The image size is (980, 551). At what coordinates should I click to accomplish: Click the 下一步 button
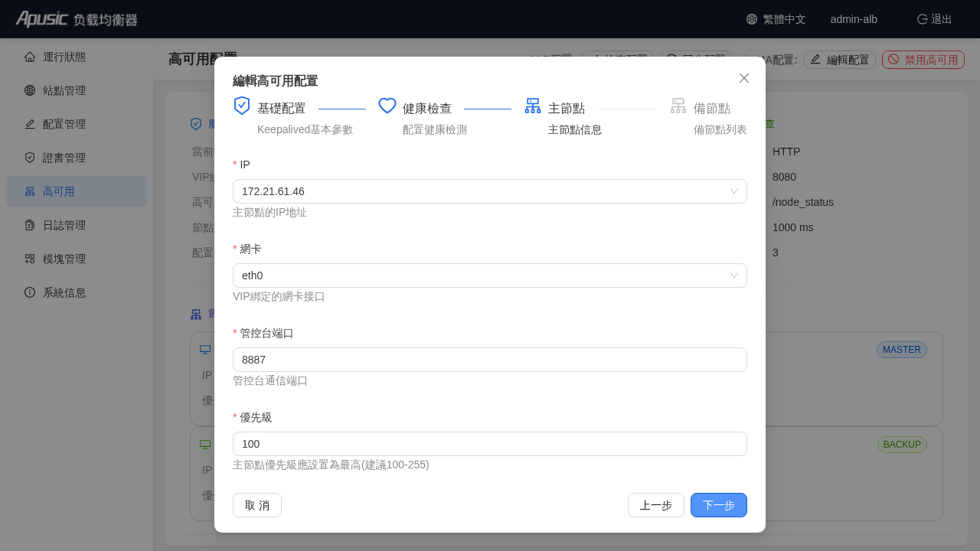[x=719, y=505]
